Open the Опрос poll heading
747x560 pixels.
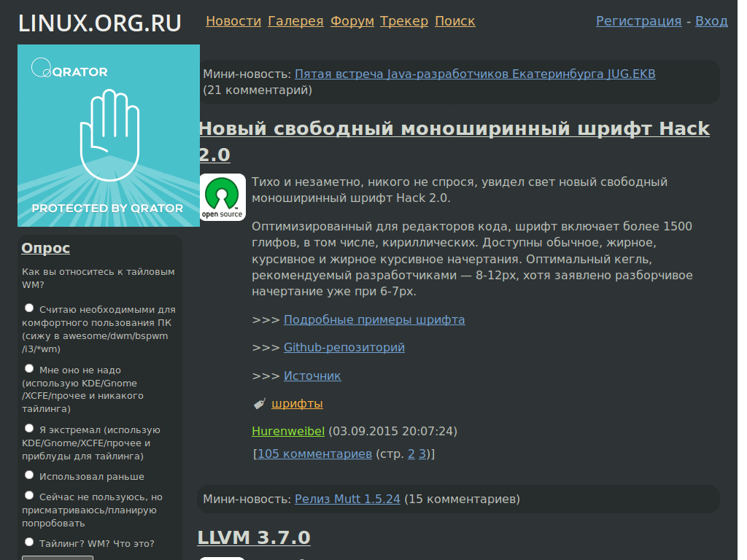pos(46,248)
